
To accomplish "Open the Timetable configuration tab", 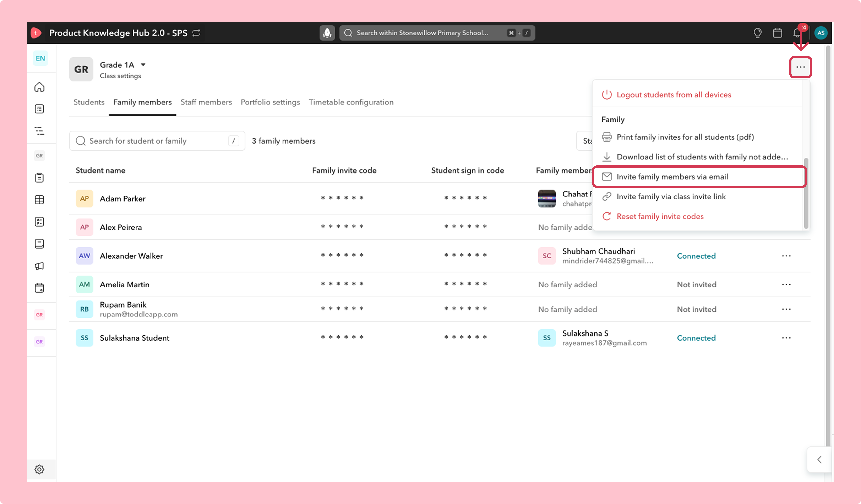I will (x=351, y=102).
